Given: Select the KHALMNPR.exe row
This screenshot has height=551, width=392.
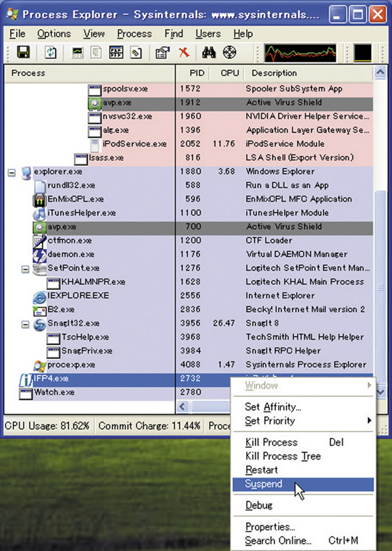Looking at the screenshot, I should coord(189,282).
